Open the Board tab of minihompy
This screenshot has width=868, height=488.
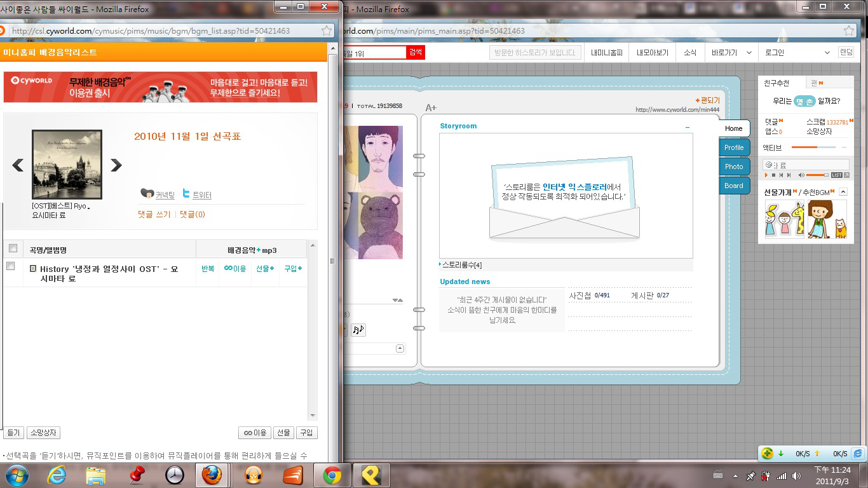click(x=733, y=186)
